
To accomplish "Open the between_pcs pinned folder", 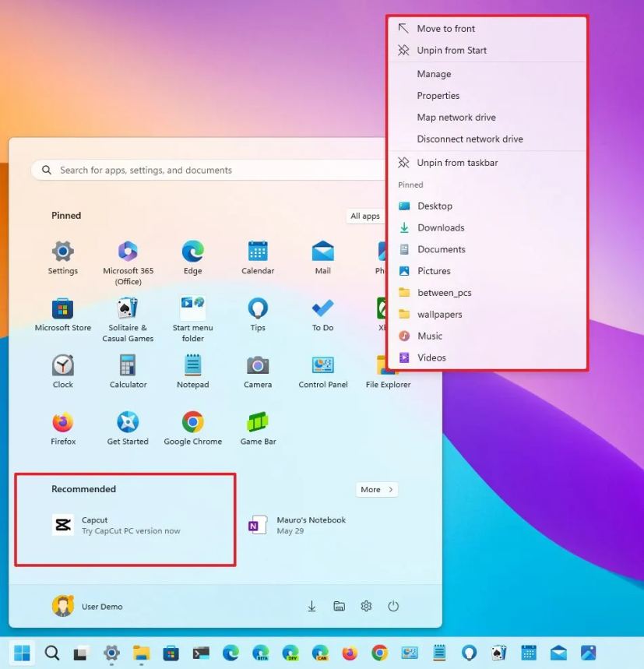I will pos(487,293).
